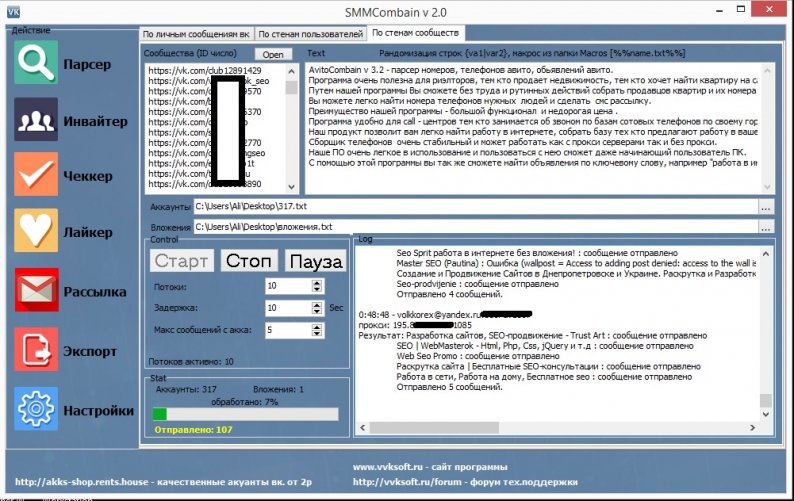Click the Log scroll down arrow

tap(766, 414)
